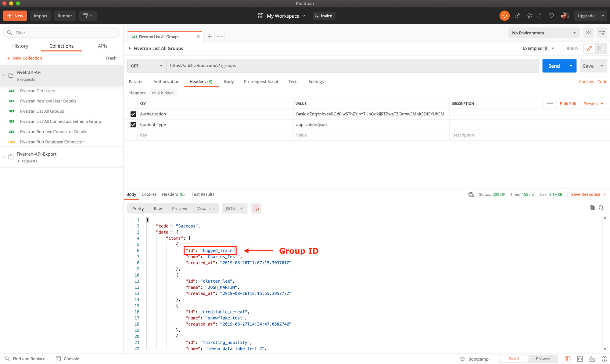Copy the response body with copy icon
This screenshot has height=364, width=610.
(x=592, y=208)
